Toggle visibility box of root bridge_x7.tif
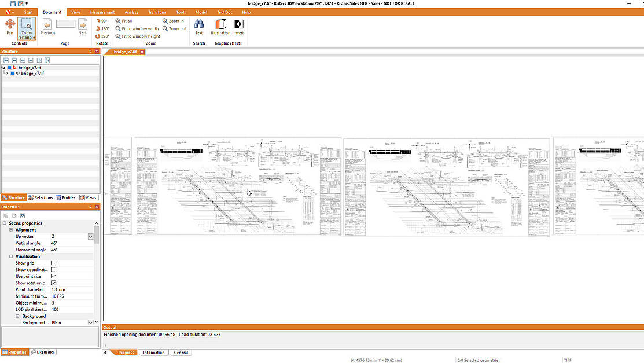The width and height of the screenshot is (644, 363). pyautogui.click(x=9, y=68)
